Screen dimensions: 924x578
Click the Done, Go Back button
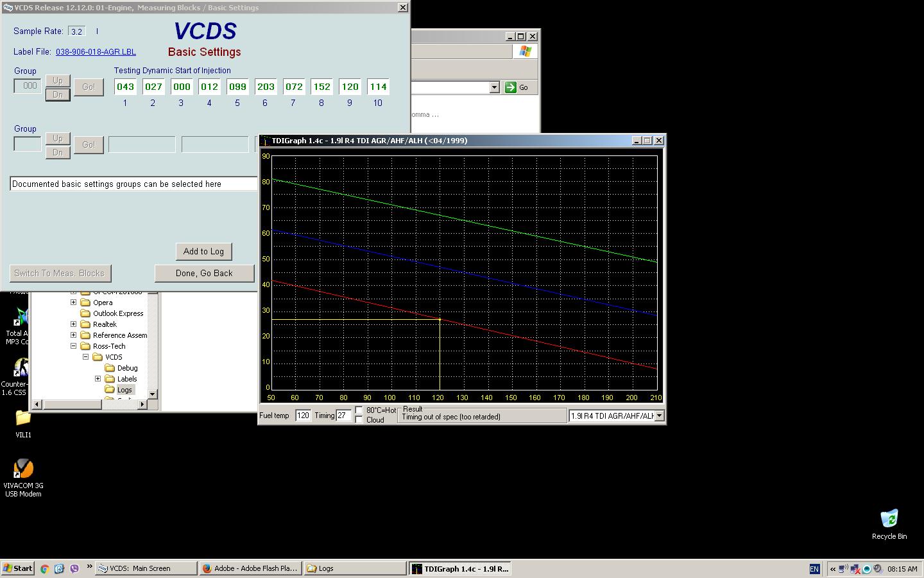point(204,274)
